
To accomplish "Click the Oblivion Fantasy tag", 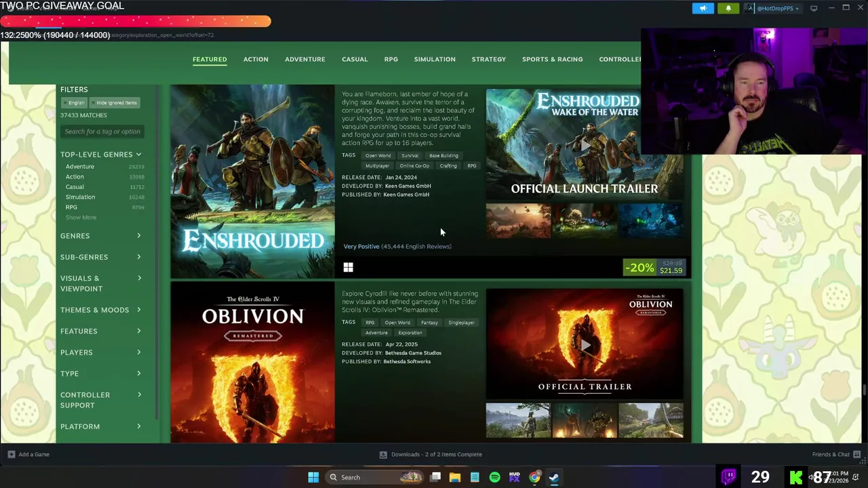I will [x=429, y=323].
